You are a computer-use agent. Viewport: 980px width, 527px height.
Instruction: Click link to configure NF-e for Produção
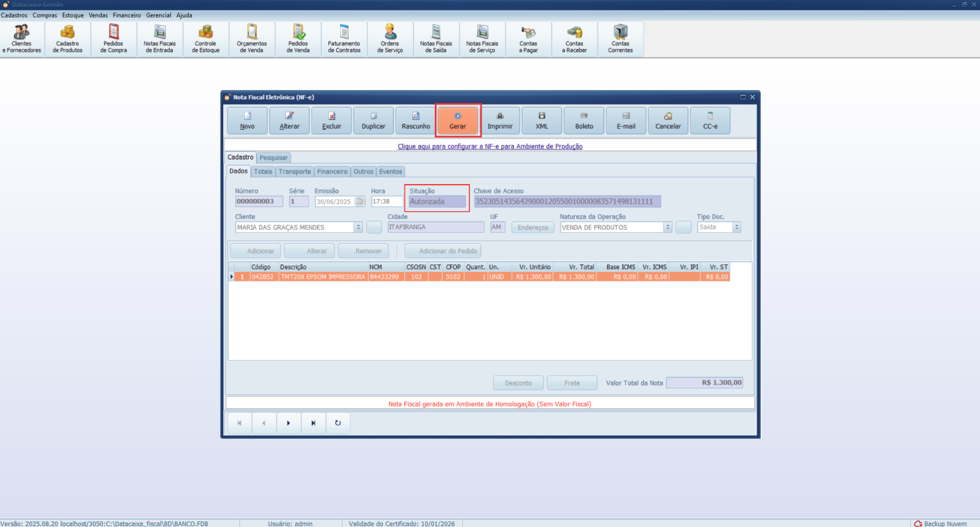(490, 146)
